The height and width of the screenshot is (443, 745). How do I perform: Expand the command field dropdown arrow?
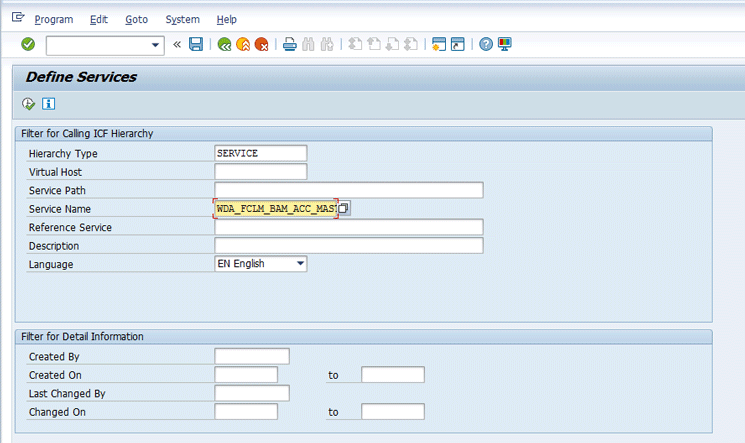point(156,45)
